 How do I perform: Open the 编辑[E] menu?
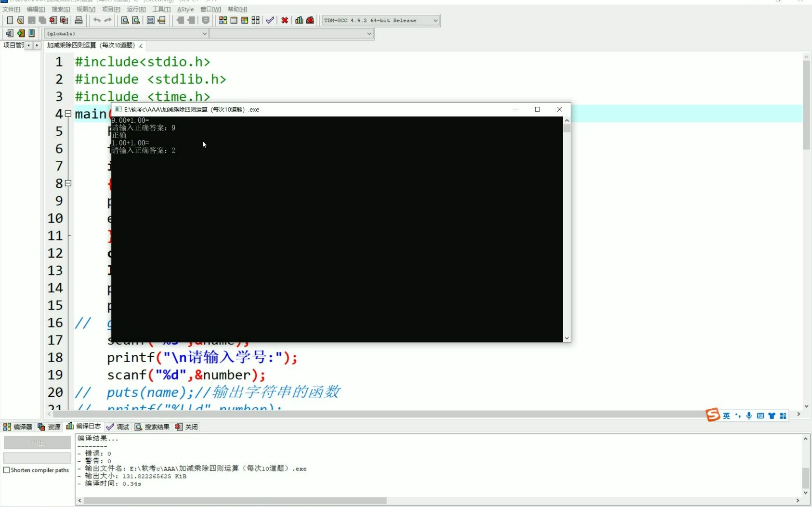click(36, 9)
